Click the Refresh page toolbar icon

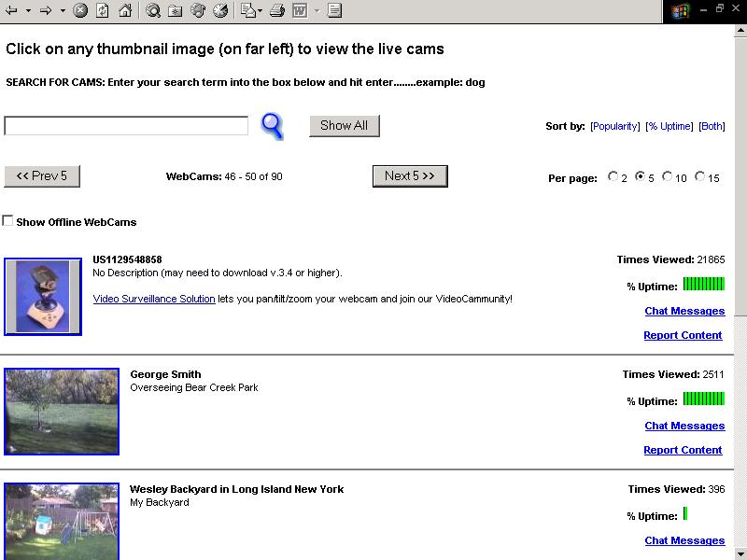[102, 11]
